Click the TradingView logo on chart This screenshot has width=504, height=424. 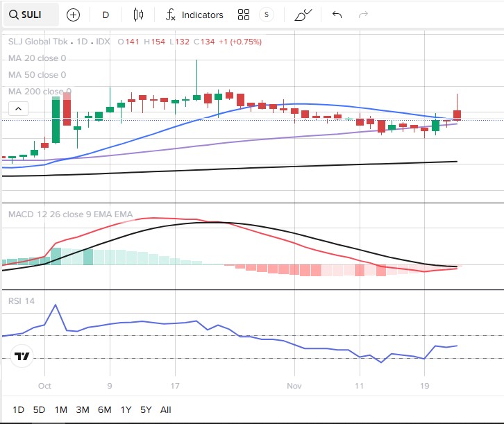22,357
